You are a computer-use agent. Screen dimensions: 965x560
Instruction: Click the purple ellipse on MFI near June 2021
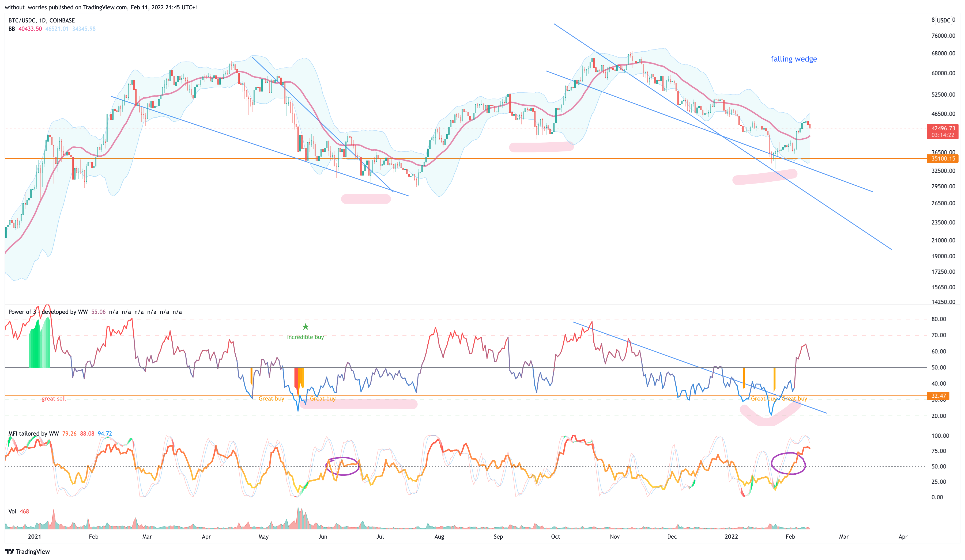[342, 467]
